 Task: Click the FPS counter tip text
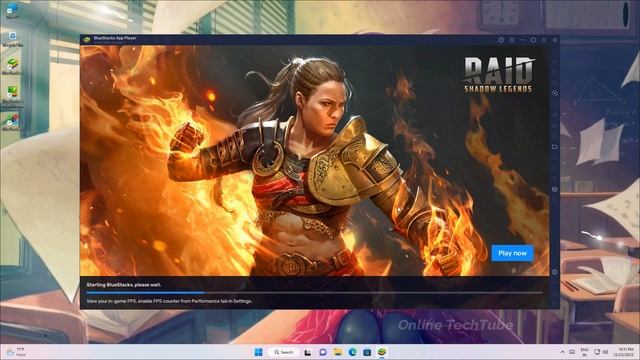(169, 301)
